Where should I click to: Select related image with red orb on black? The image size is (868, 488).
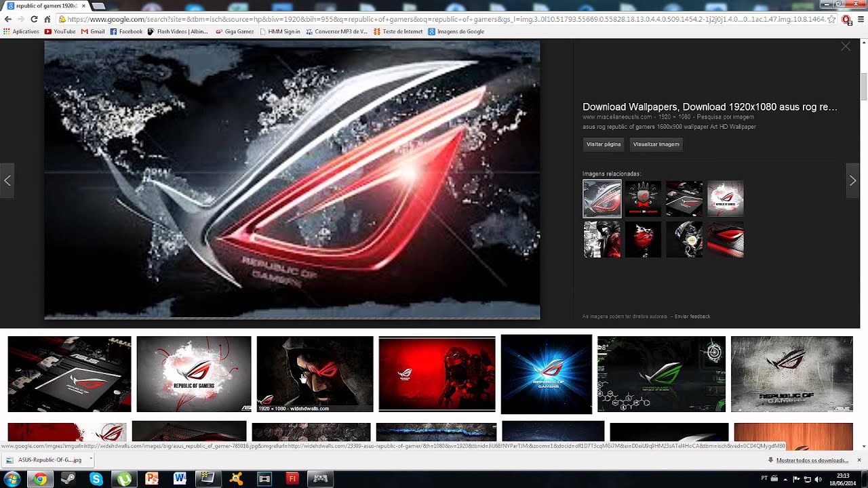point(643,239)
